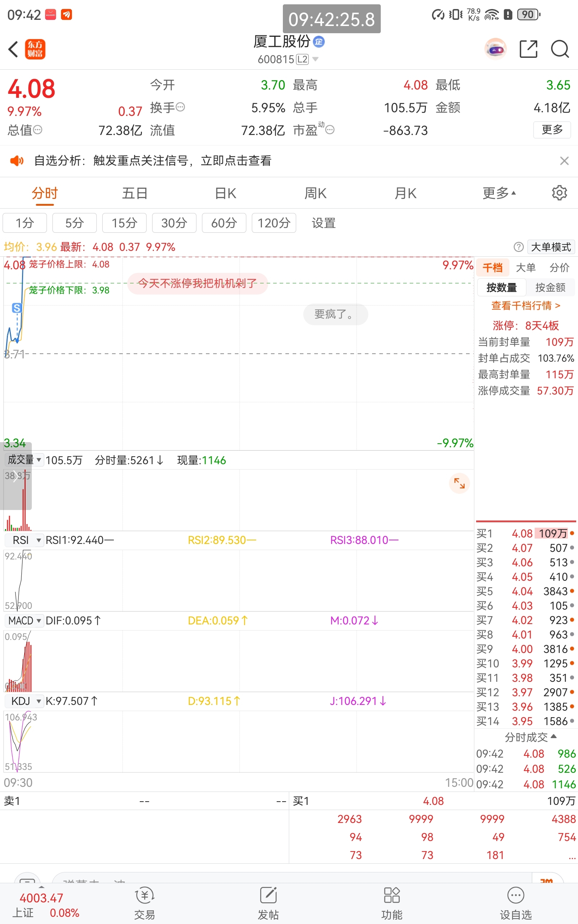This screenshot has width=578, height=924.
Task: Tap the 买5 4.04 order row
Action: (525, 591)
